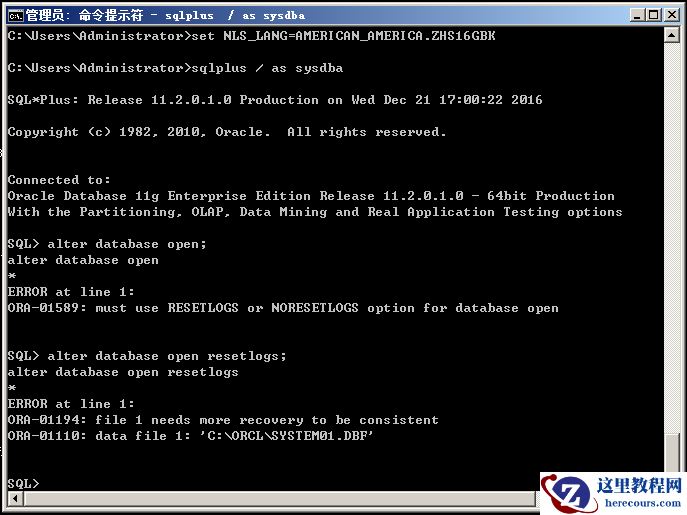Screen dimensions: 687x515
Task: Click the 'With the Partitioning, OLAP' line
Action: (x=315, y=212)
